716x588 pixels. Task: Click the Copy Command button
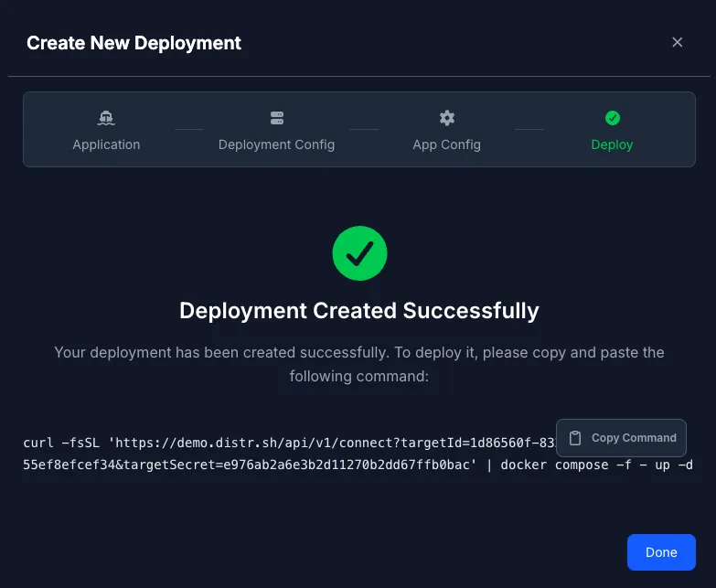pos(621,438)
